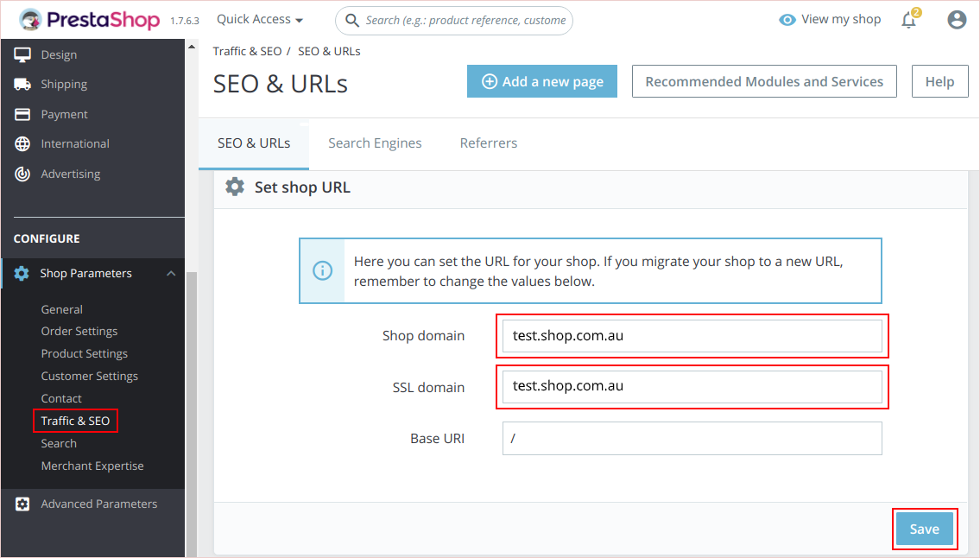Select the SEO & URLs tab
The image size is (980, 558).
click(x=254, y=143)
